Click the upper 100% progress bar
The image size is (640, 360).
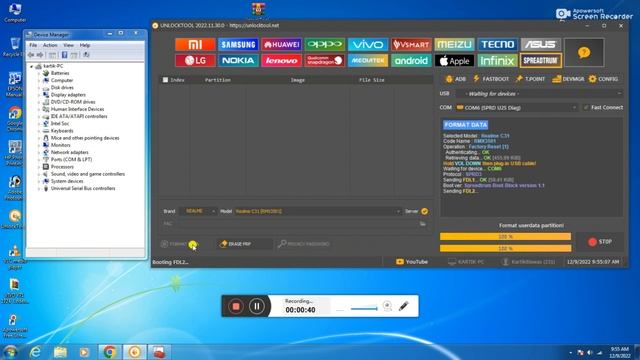coord(505,236)
